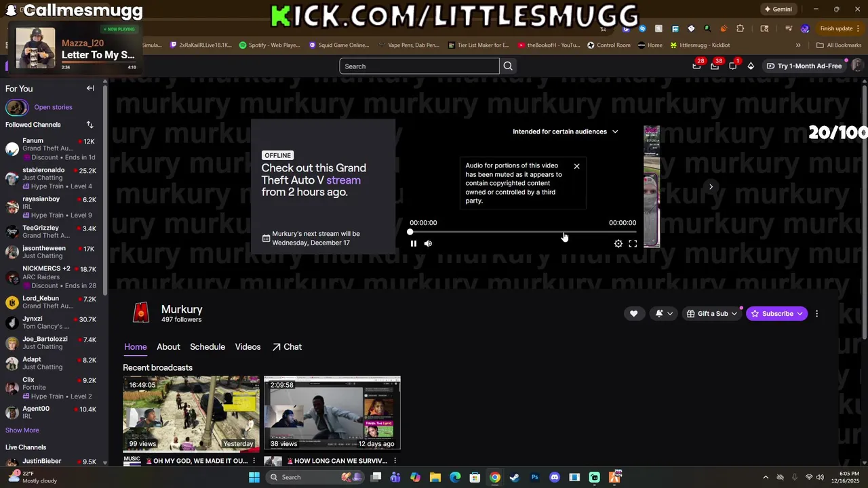This screenshot has height=488, width=868.
Task: Open Jynxzi's channel in sidebar
Action: [52, 323]
